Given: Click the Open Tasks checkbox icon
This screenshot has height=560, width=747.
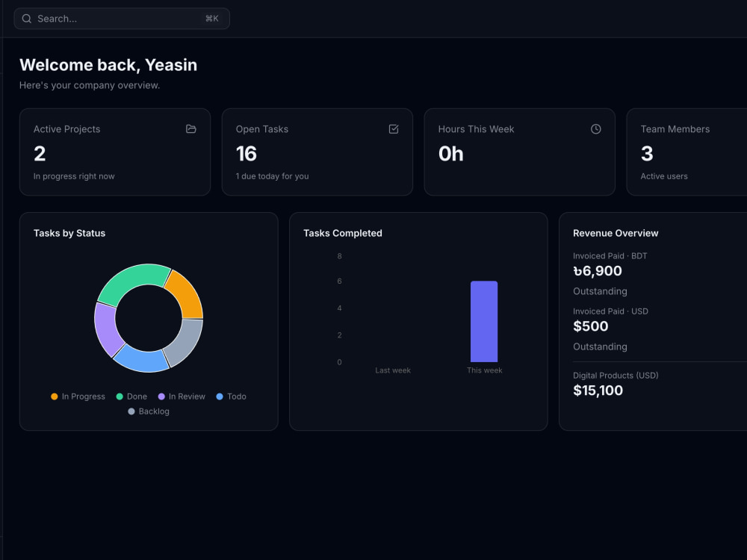Looking at the screenshot, I should [394, 129].
